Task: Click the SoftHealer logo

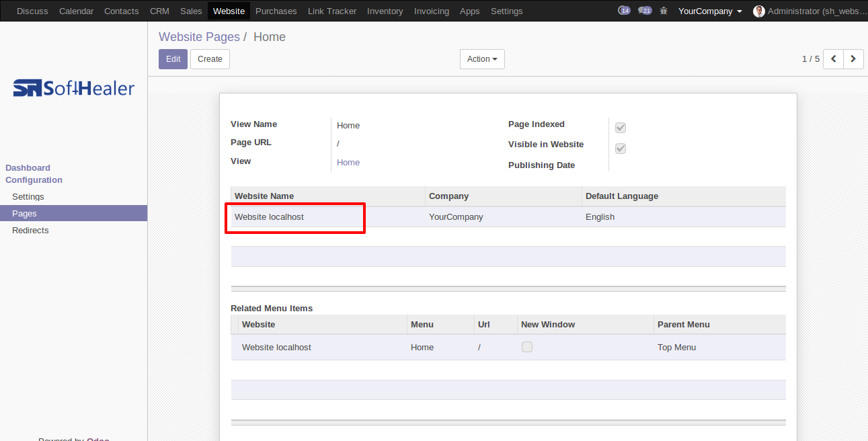Action: (x=74, y=88)
